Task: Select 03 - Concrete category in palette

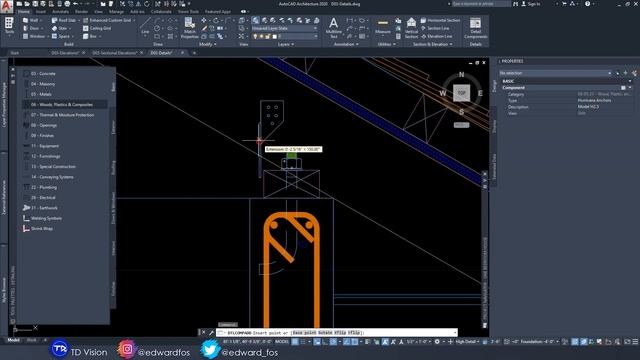Action: tap(43, 73)
